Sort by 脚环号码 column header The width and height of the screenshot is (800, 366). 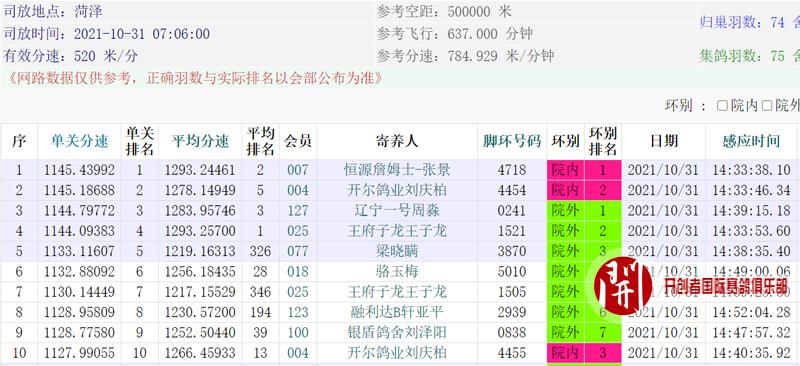512,141
